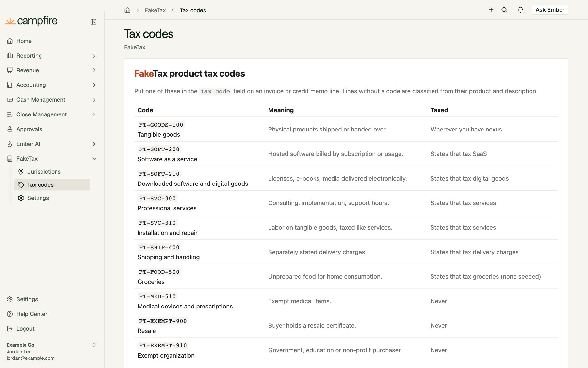Click the FT-EXEMPT-900 code cell

pyautogui.click(x=200, y=325)
